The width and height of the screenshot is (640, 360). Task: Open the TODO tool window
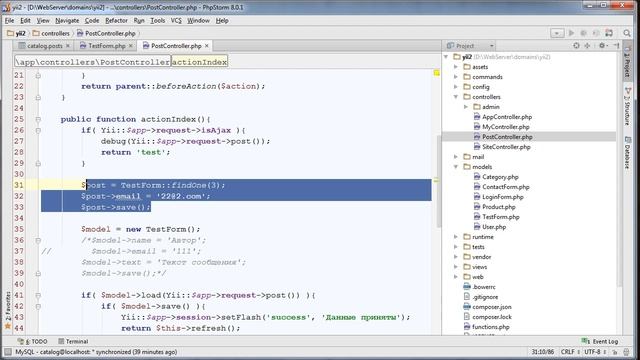(x=33, y=341)
